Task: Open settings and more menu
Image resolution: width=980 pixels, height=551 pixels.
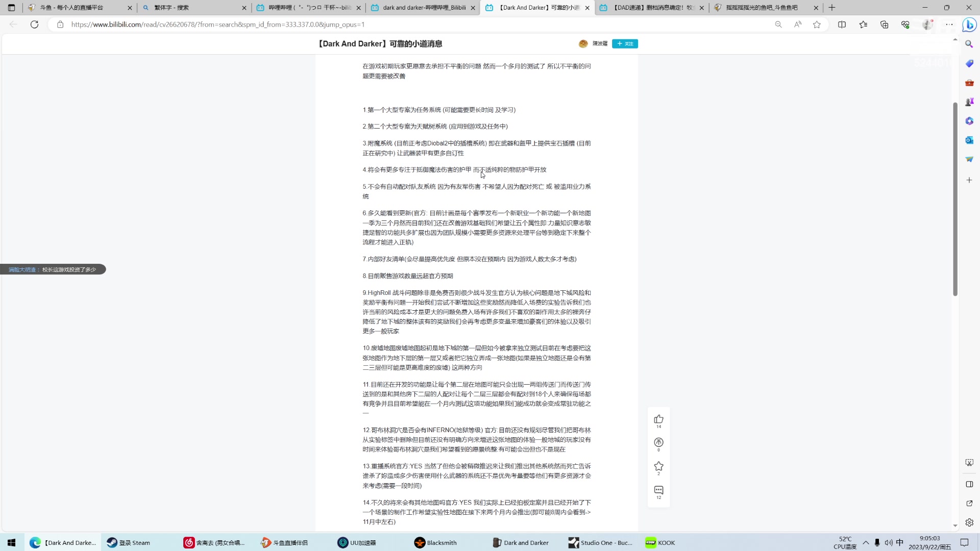Action: [x=949, y=24]
